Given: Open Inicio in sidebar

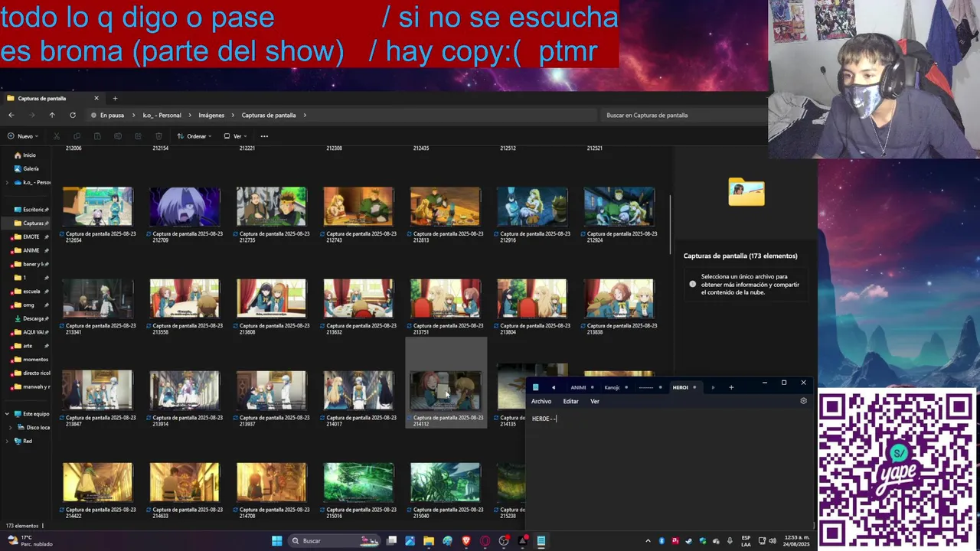Looking at the screenshot, I should click(x=29, y=155).
